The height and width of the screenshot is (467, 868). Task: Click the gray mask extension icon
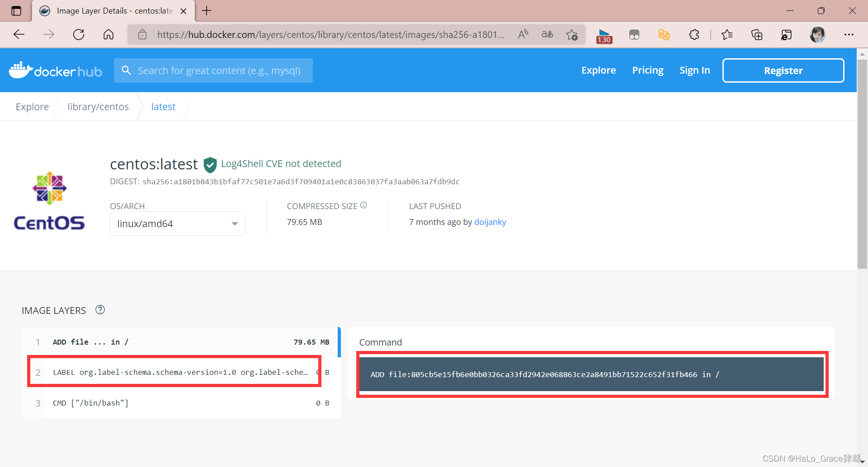click(x=634, y=35)
